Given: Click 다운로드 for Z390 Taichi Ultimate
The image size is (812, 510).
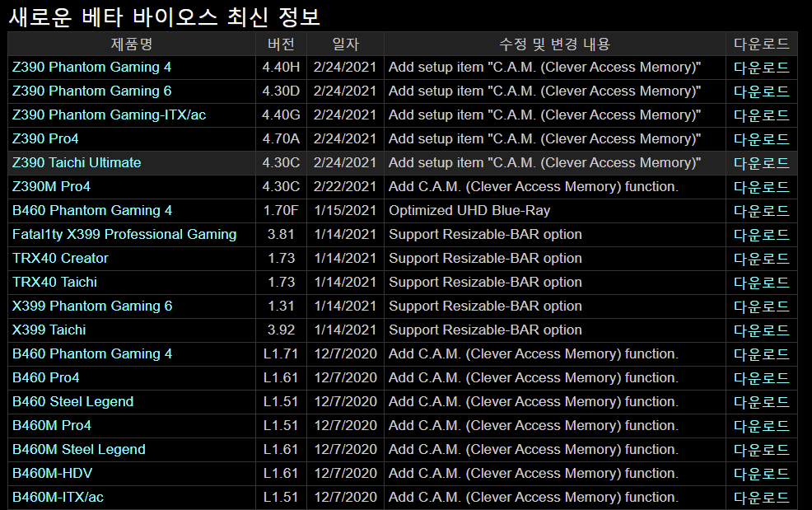Looking at the screenshot, I should pos(761,163).
